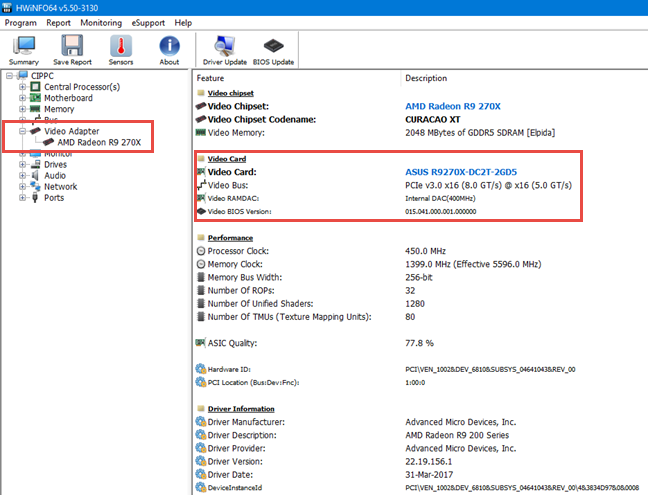This screenshot has width=648, height=495.
Task: Collapse the Video Adapter node
Action: 22,131
